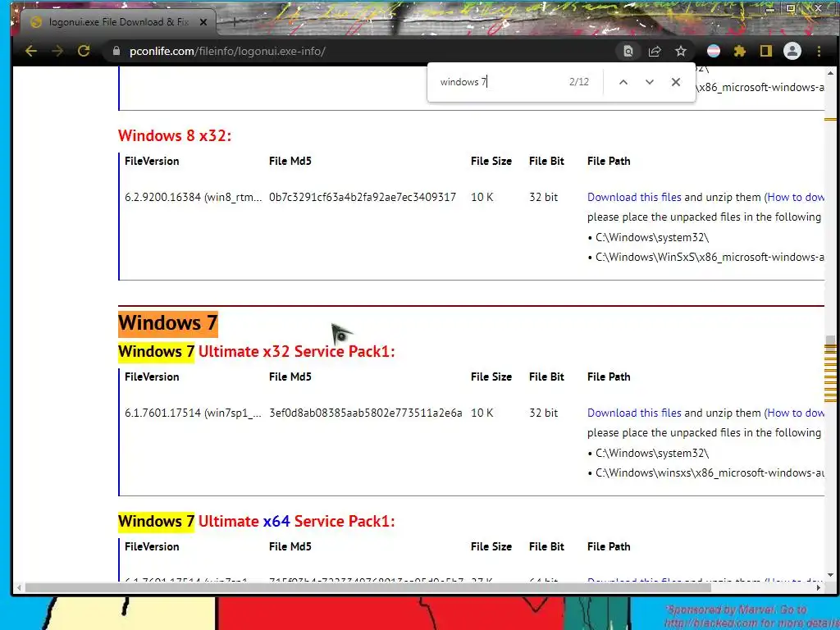Click the horizontal scrollbar left arrow
The height and width of the screenshot is (630, 840).
tap(19, 587)
